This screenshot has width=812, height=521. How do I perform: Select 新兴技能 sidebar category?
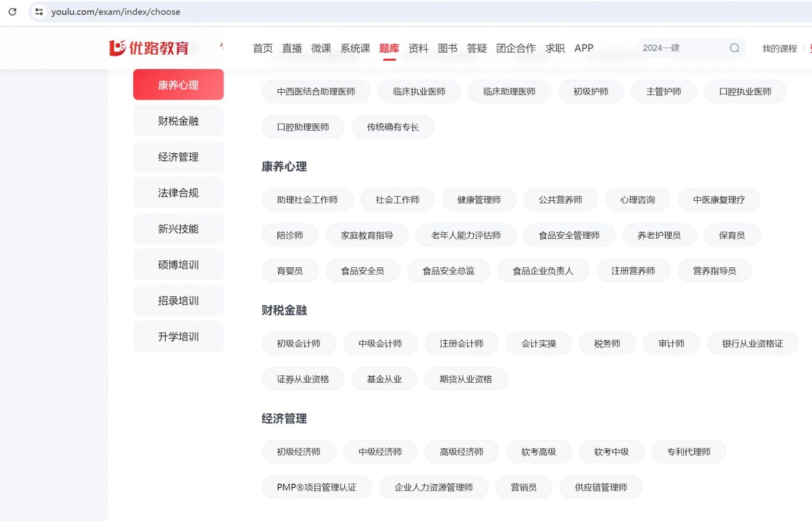pos(178,229)
